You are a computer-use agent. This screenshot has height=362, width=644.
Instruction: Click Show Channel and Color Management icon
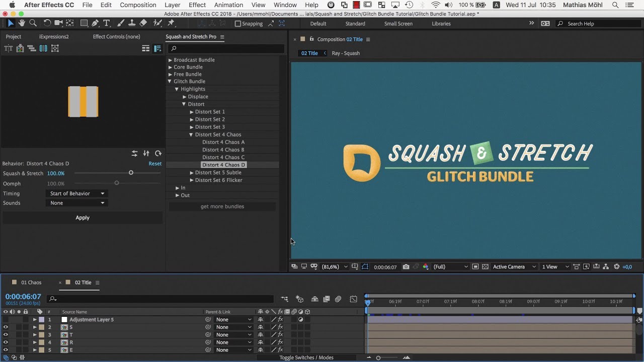click(x=426, y=267)
